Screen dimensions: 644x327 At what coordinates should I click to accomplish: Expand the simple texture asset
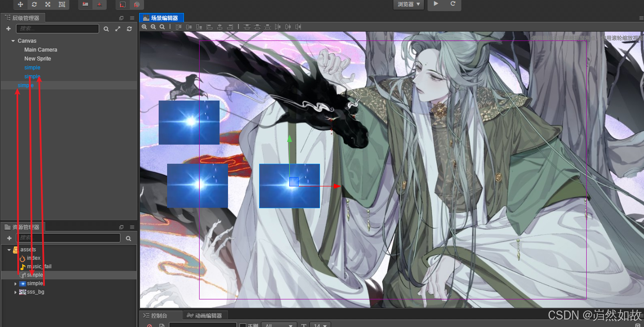(x=16, y=283)
